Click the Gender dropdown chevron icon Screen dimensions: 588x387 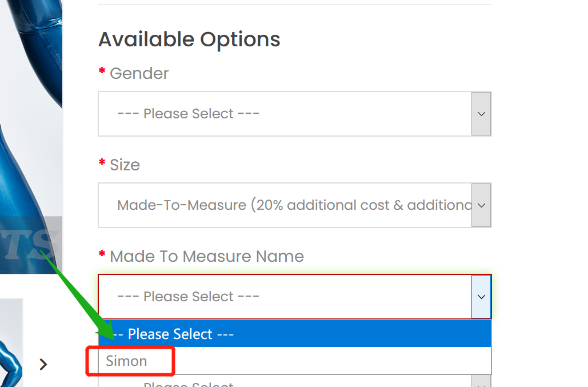click(x=481, y=114)
